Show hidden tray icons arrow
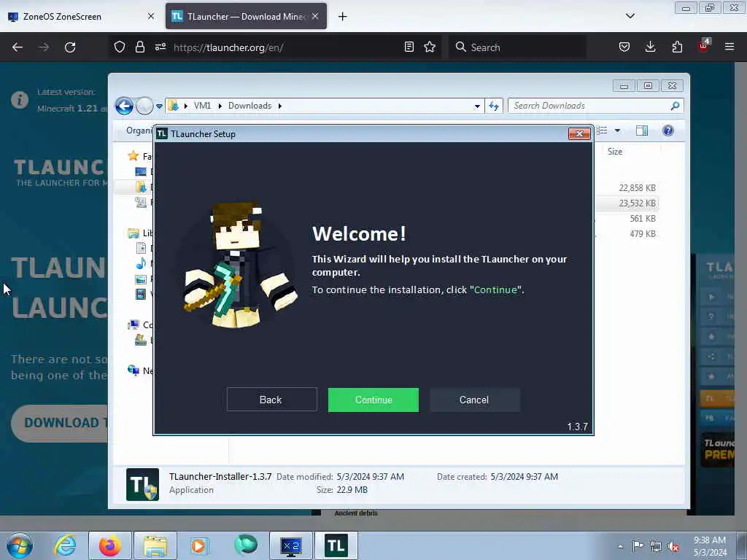747x560 pixels. click(620, 546)
